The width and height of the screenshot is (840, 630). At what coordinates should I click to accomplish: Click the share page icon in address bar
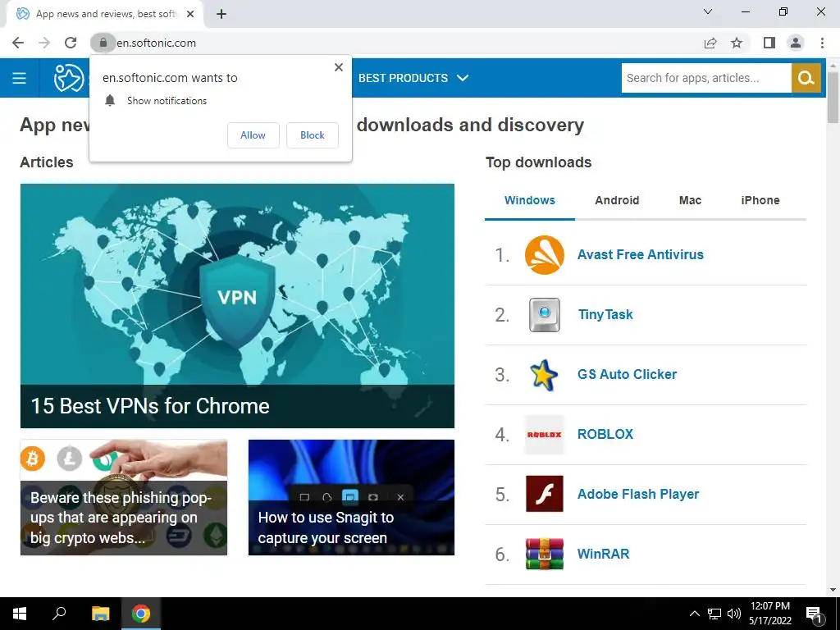(x=710, y=43)
